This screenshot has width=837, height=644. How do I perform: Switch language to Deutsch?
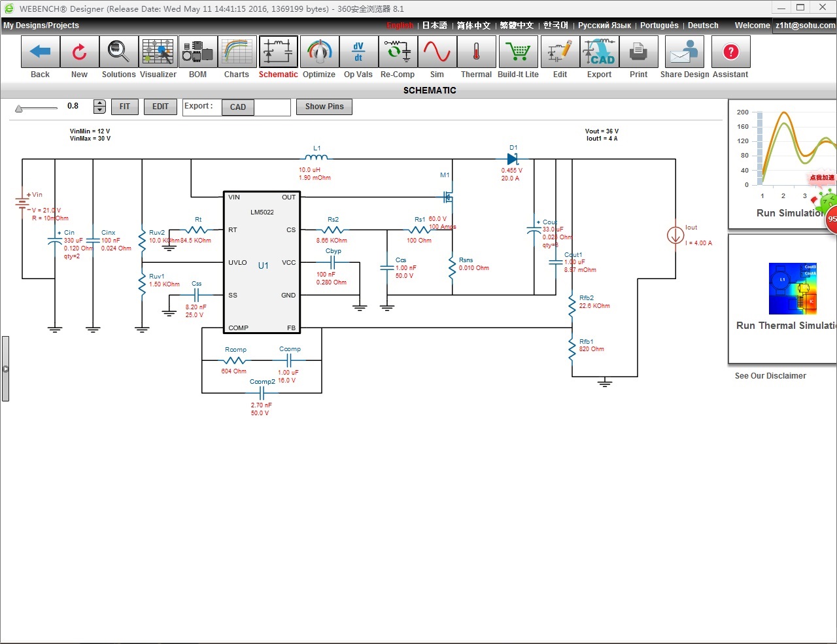pos(703,25)
